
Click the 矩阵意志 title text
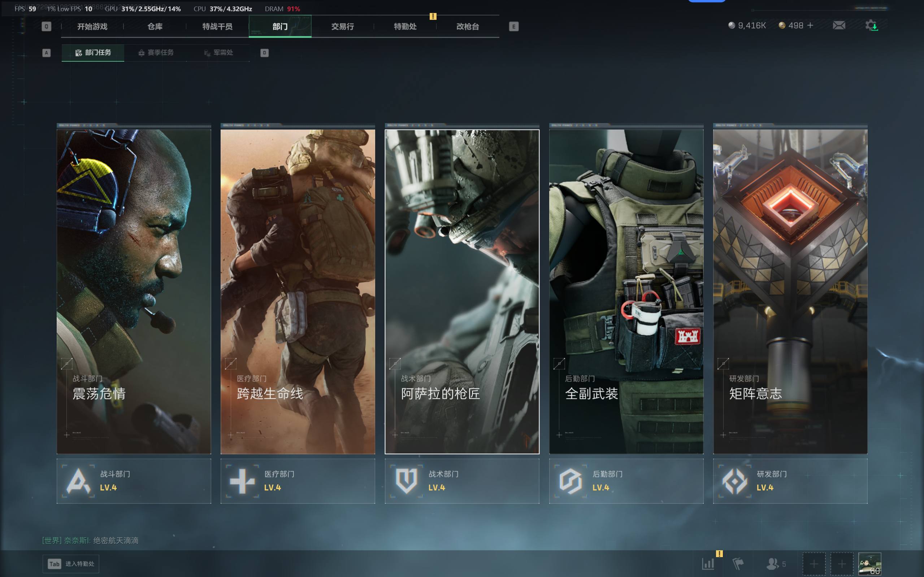click(755, 393)
